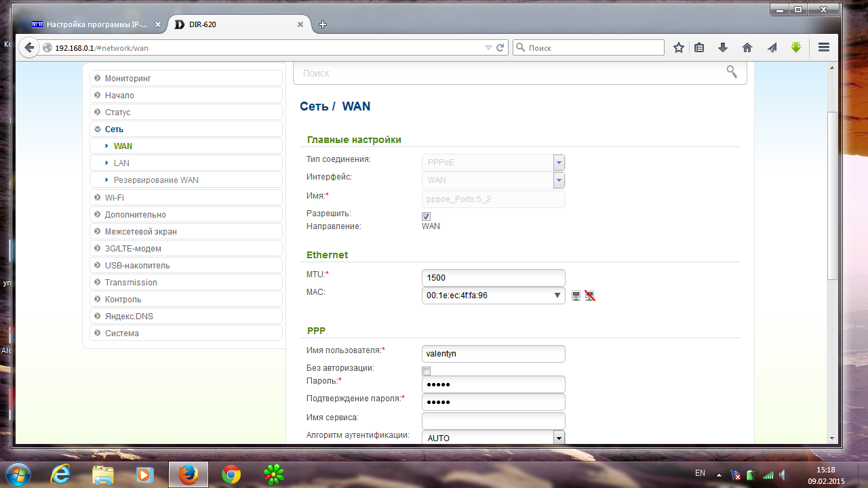This screenshot has height=488, width=868.
Task: Click the magnifier icon in the router search box
Action: click(732, 72)
